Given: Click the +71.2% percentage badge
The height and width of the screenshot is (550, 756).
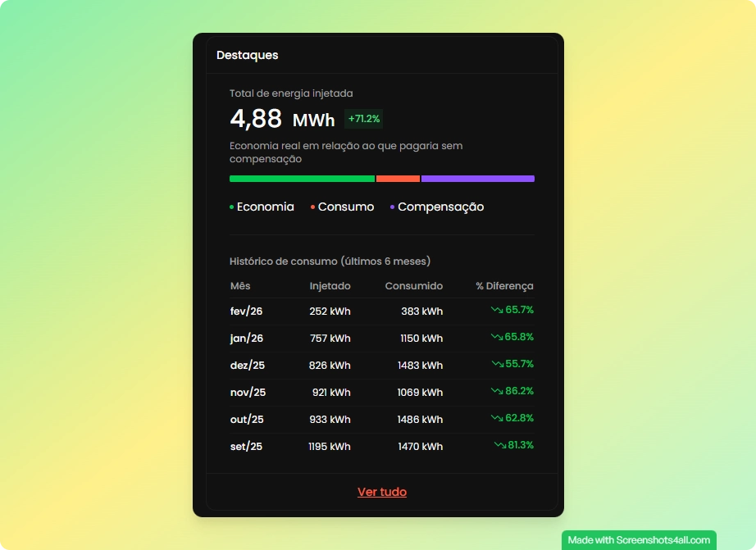Looking at the screenshot, I should pos(364,119).
